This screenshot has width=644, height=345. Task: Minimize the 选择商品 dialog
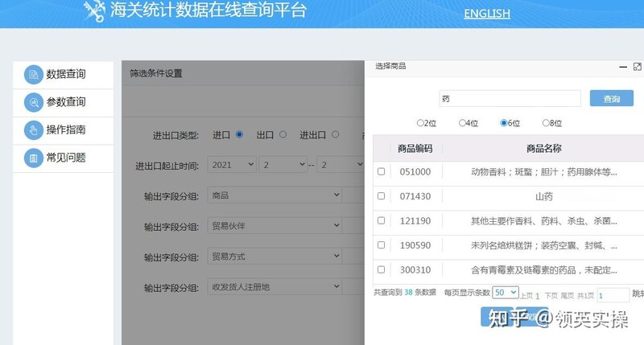[x=622, y=67]
